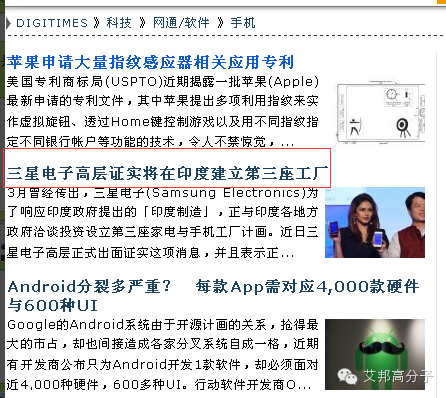Viewport: 446px width, 398px height.
Task: Open the Android分裂多严重 article headline
Action: [x=213, y=295]
